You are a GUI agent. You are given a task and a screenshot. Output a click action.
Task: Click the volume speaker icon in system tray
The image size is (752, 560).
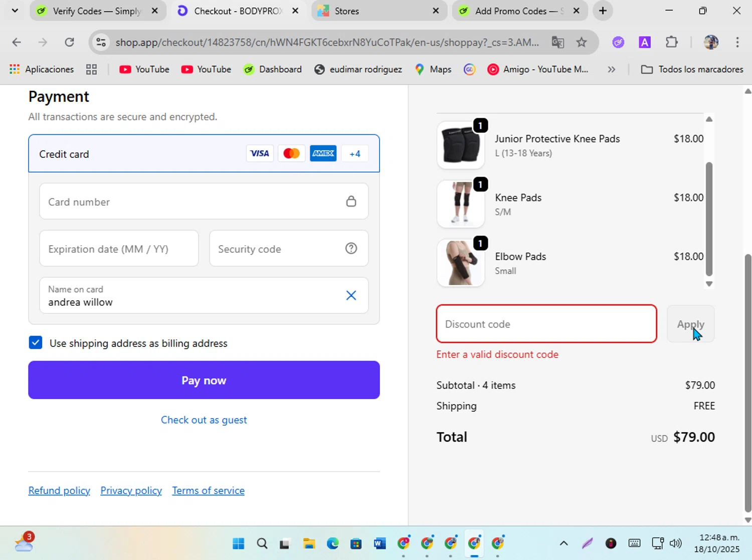(x=675, y=543)
